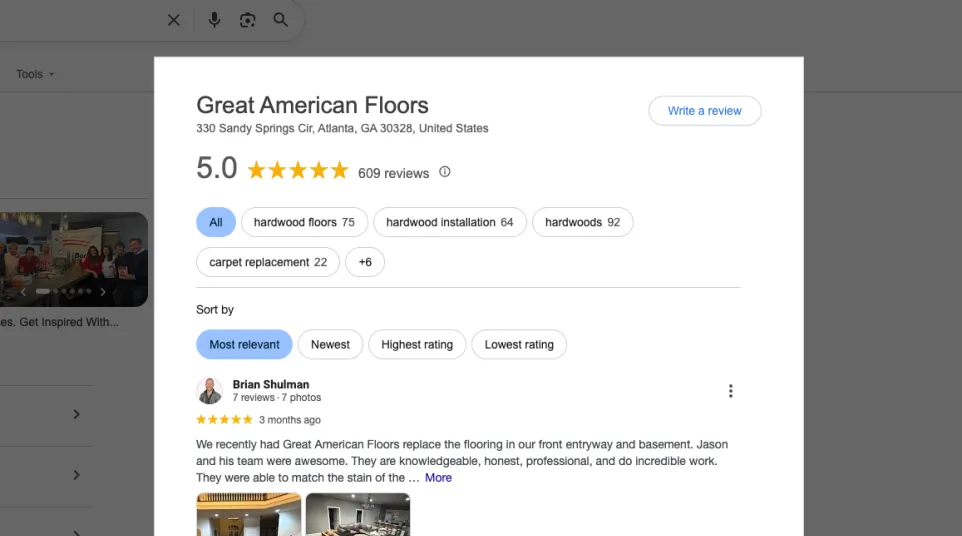This screenshot has height=536, width=962.
Task: Click Brian Shulman's profile avatar
Action: tap(210, 391)
